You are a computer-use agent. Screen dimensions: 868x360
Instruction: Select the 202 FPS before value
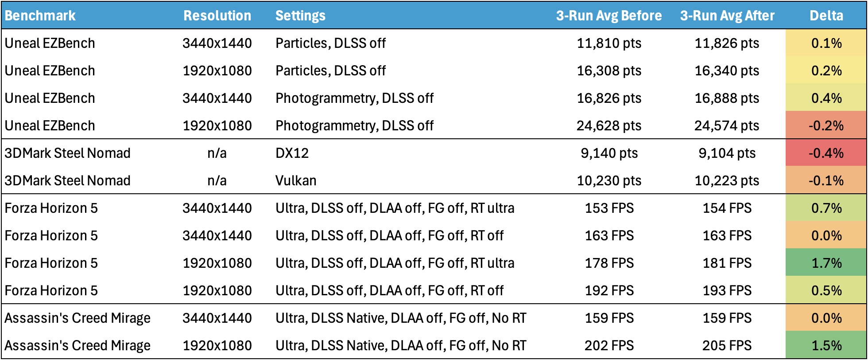pyautogui.click(x=609, y=345)
